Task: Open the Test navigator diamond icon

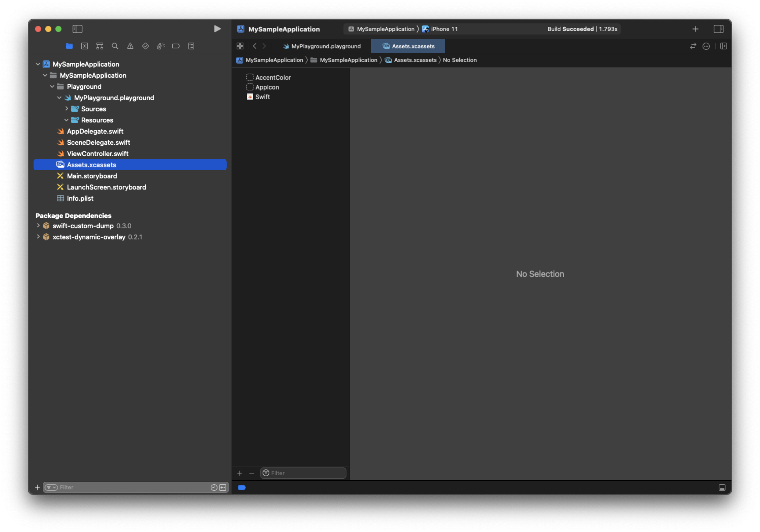Action: pos(145,46)
